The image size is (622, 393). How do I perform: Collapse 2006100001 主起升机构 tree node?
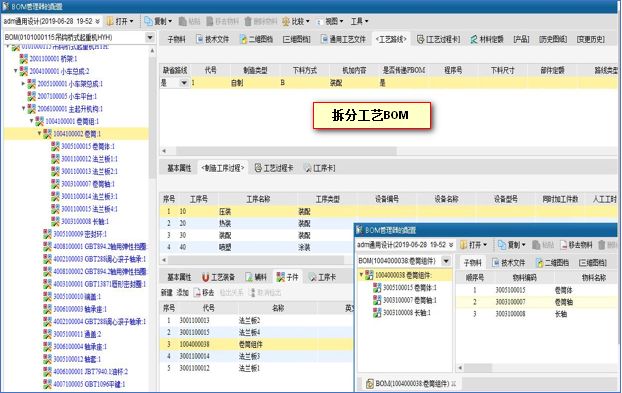(x=23, y=109)
